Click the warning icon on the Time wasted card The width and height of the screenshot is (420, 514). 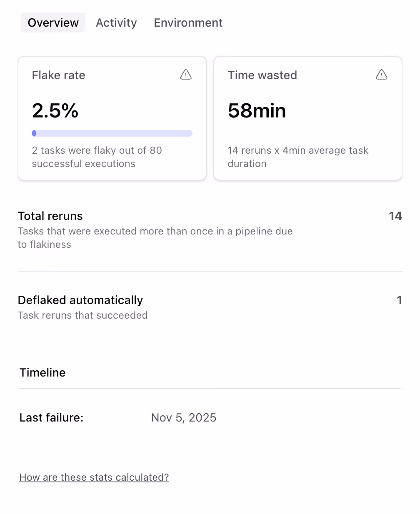click(382, 75)
